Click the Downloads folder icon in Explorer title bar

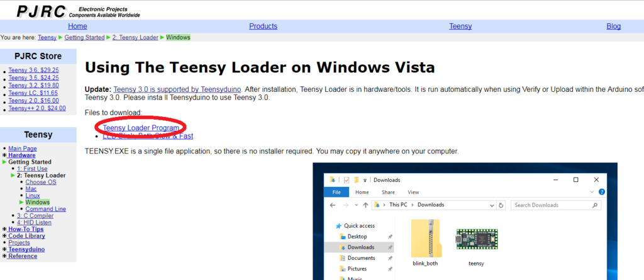332,180
